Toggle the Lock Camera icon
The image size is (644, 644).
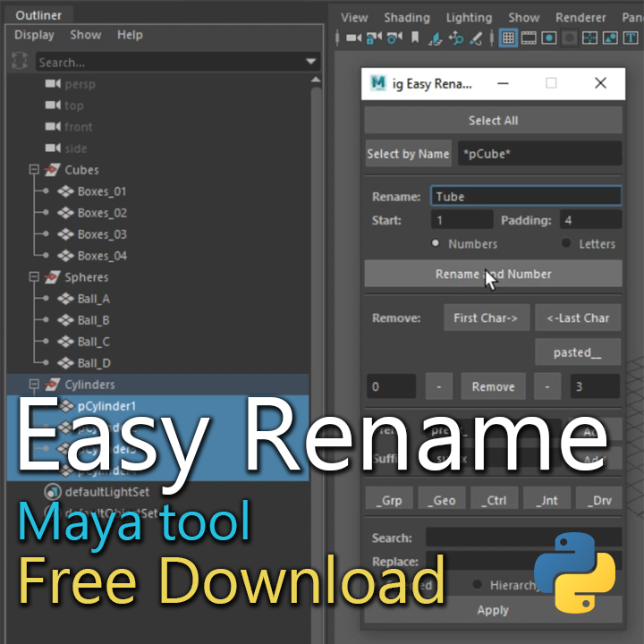point(374,38)
